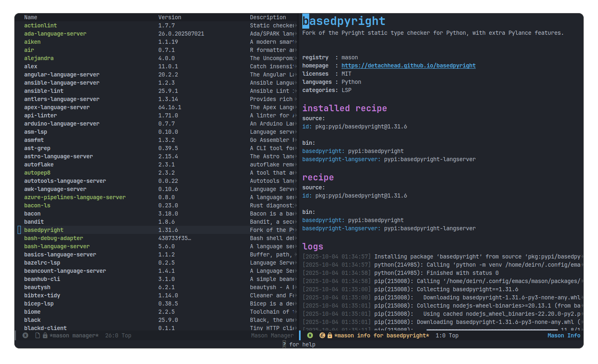Open the basedpyright homepage link

coord(409,65)
